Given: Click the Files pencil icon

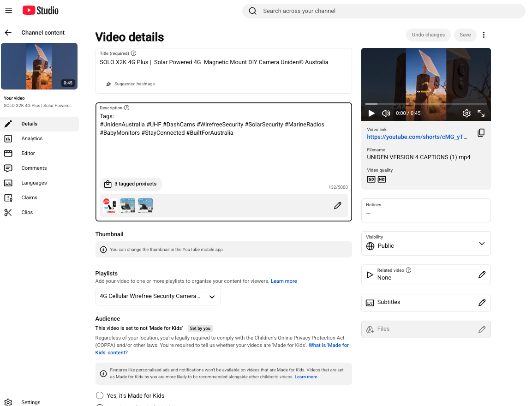Looking at the screenshot, I should point(482,329).
